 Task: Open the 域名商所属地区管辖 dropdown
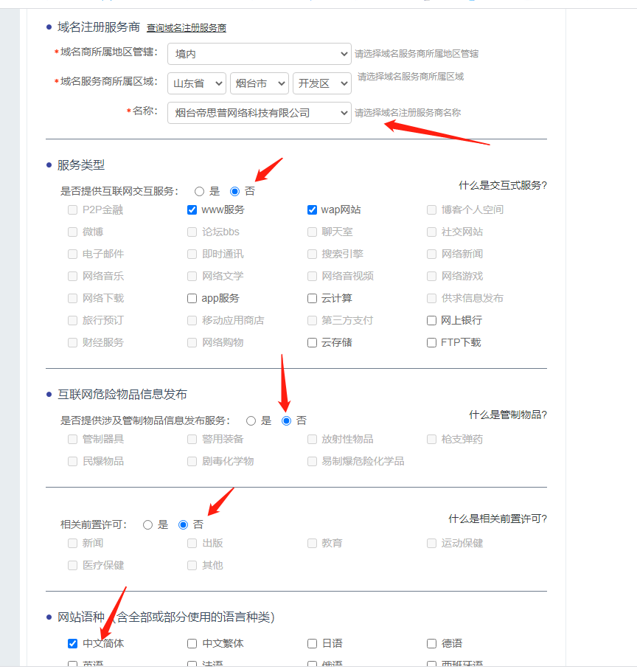click(x=259, y=54)
